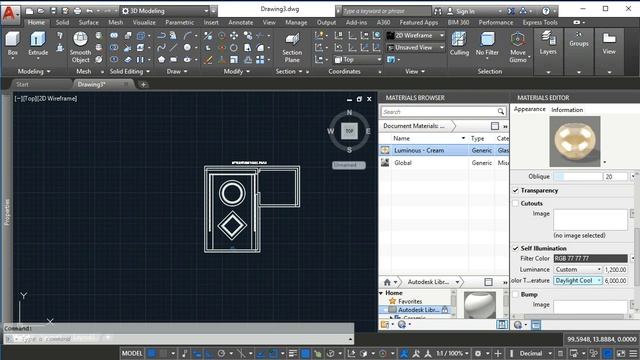Open the No Filter selection tool

487,44
